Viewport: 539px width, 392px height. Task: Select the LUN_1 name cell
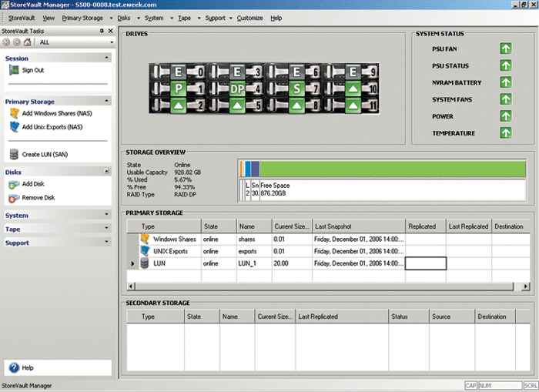tap(253, 263)
